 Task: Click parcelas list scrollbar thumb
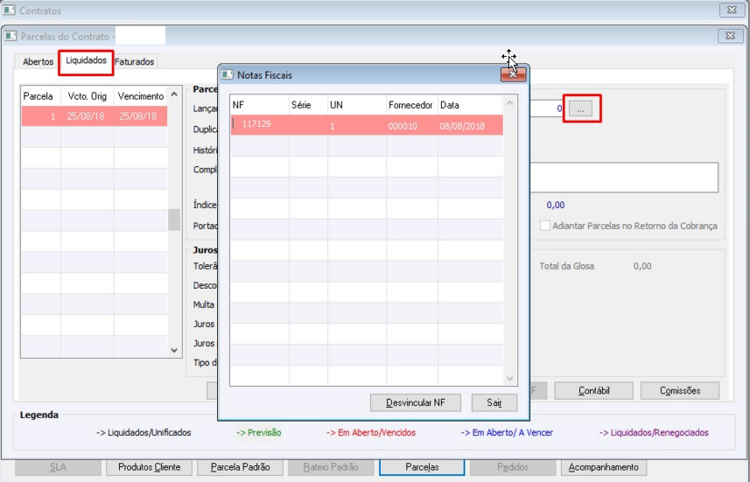174,220
